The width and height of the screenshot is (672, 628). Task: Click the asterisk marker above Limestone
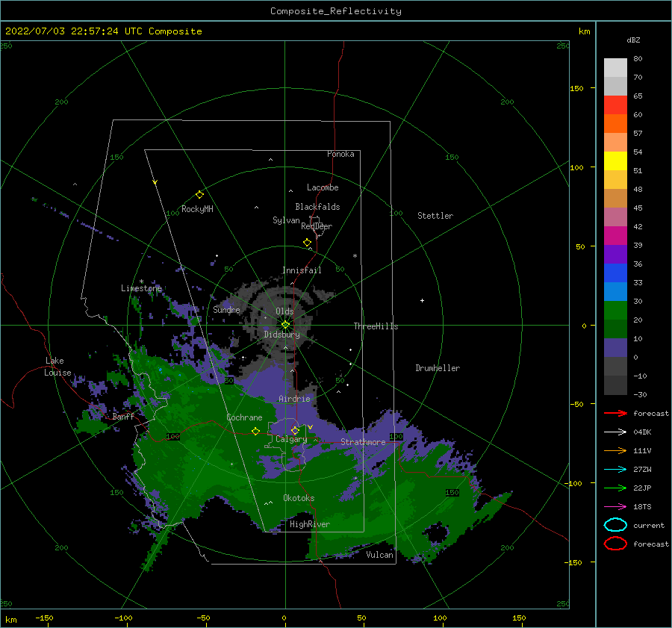coord(141,282)
